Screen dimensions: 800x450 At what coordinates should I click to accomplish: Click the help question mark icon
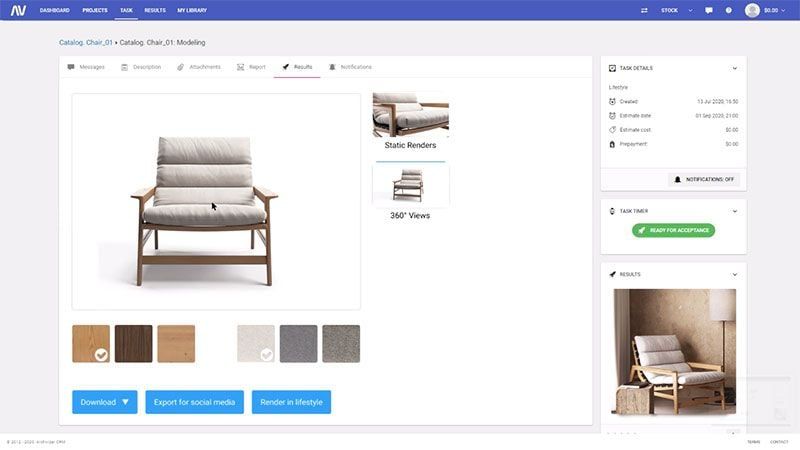click(728, 10)
